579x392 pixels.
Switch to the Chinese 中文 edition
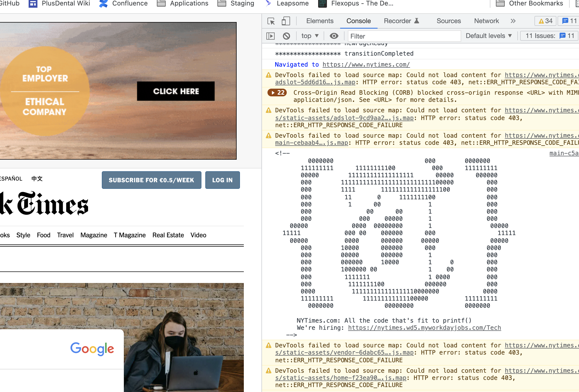coord(37,179)
